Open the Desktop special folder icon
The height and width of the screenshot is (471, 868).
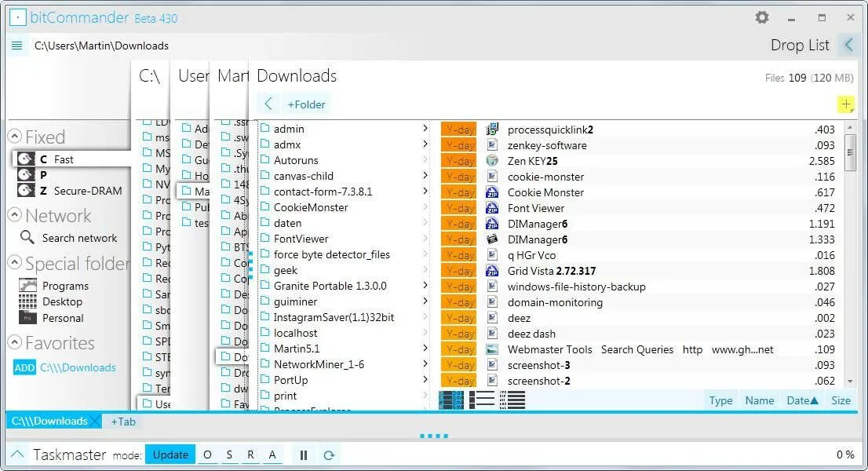[x=27, y=301]
